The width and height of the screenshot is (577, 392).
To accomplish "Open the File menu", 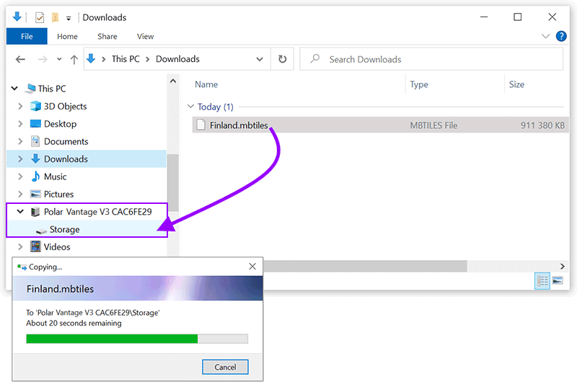I will (27, 36).
